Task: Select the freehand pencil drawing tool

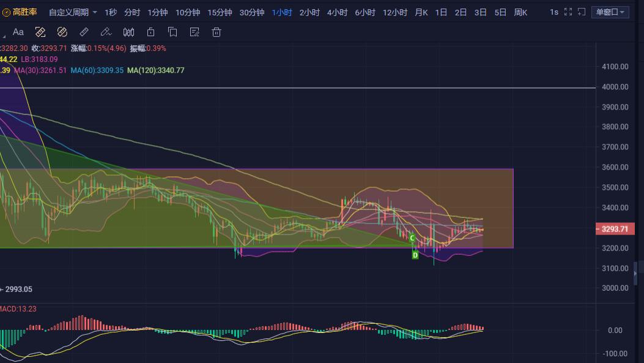Action: click(x=106, y=32)
